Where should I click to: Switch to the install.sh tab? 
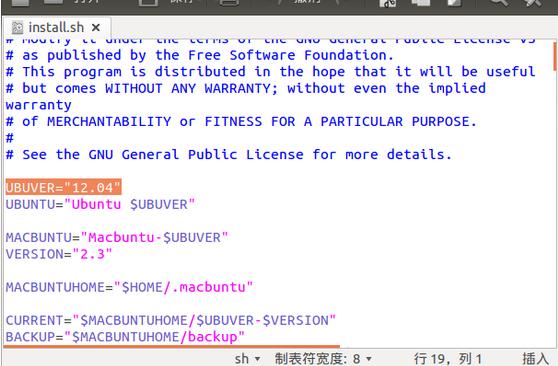[56, 27]
